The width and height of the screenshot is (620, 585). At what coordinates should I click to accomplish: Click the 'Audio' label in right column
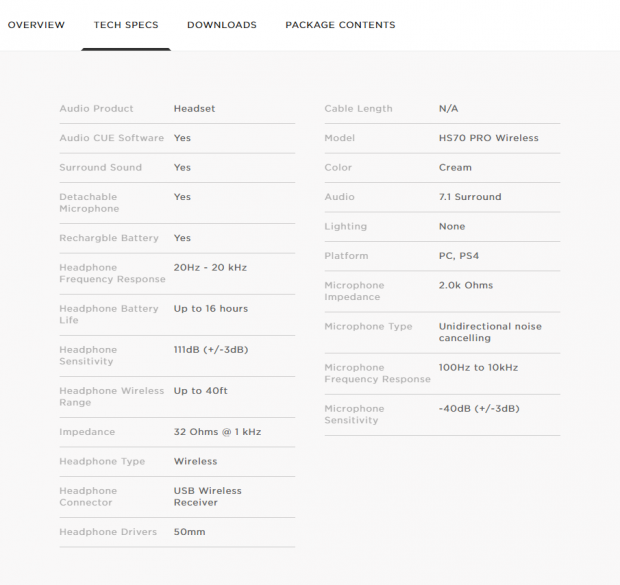pyautogui.click(x=339, y=197)
